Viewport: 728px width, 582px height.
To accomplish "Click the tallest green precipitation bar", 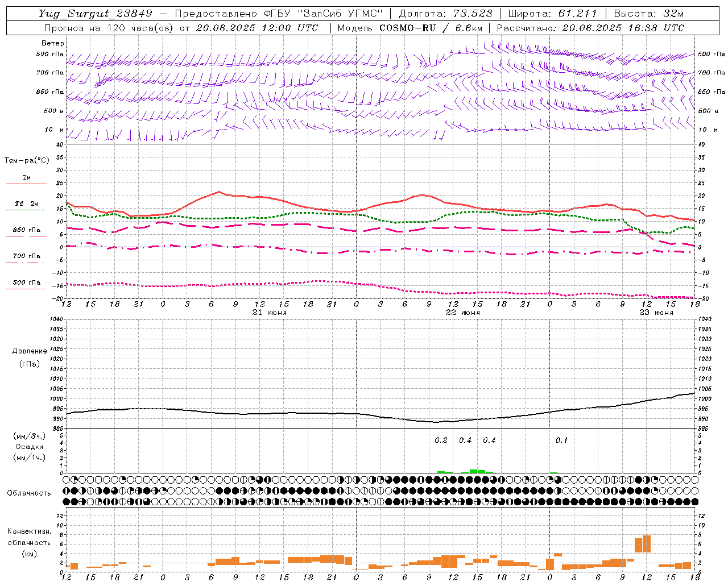I will coord(474,471).
